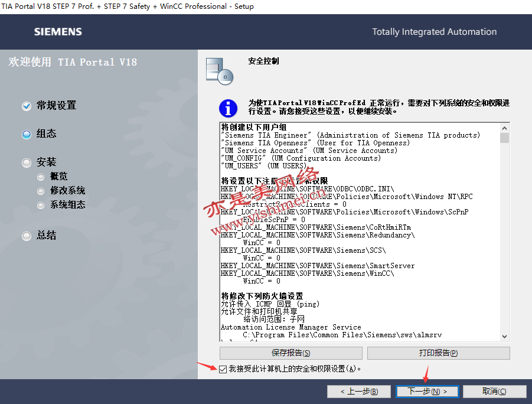
Task: Click the 打印报告(P) button
Action: point(438,353)
